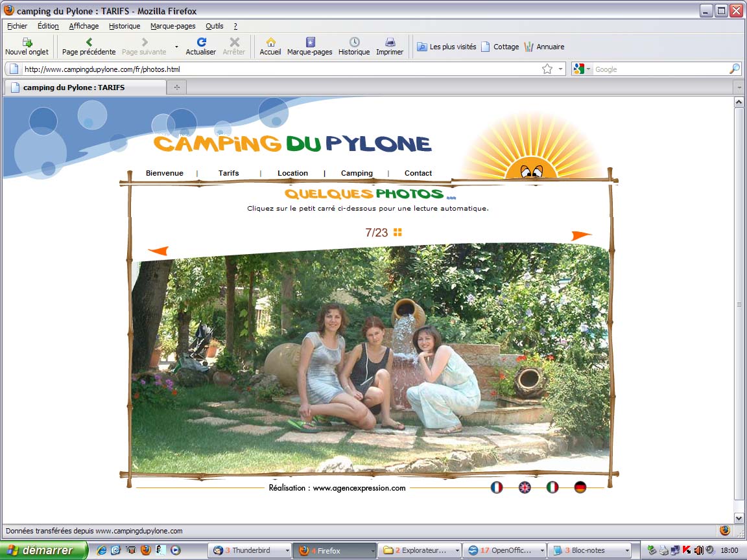747x560 pixels.
Task: Open the Marque-pages menu in the menu bar
Action: click(x=173, y=26)
